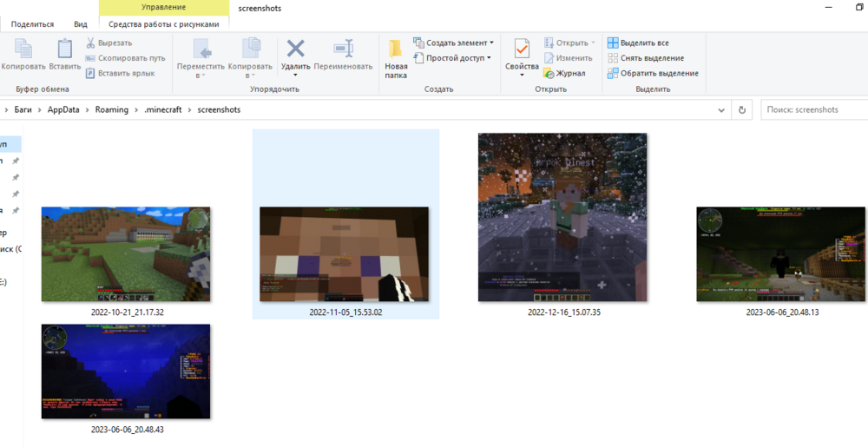Click file name 2023-06-06_20.48.13
Viewport: 868px width, 447px height.
[782, 312]
